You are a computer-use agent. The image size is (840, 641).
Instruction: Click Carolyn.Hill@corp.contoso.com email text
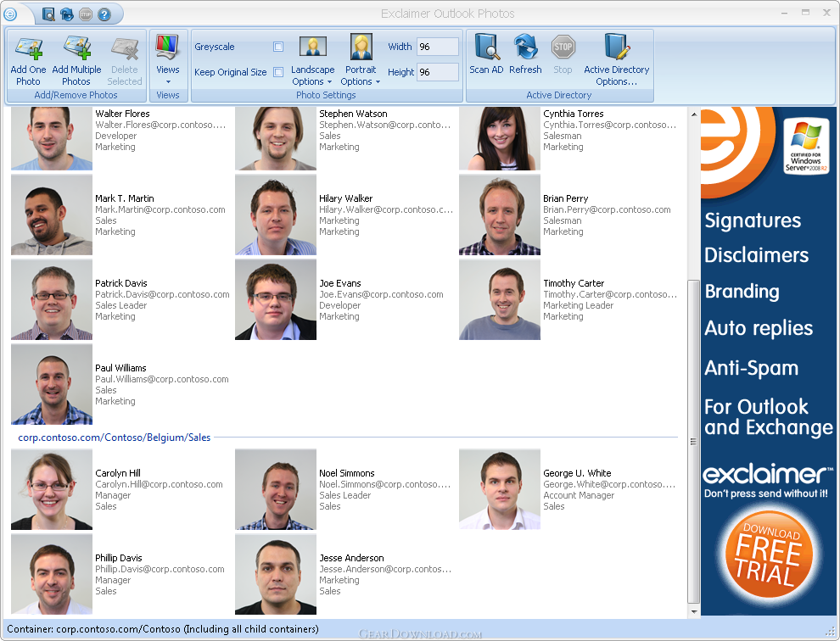coord(160,485)
